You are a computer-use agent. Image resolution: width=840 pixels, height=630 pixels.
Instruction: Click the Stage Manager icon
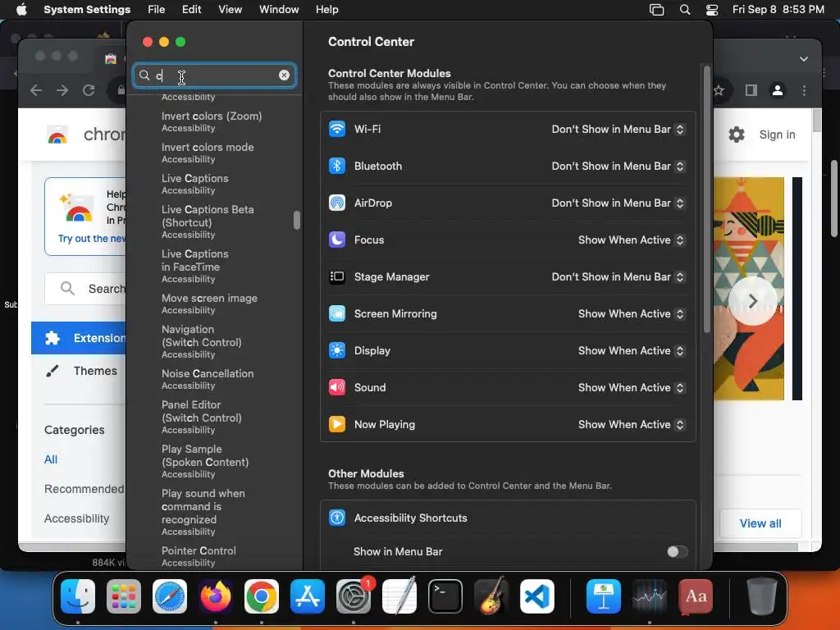pyautogui.click(x=337, y=276)
